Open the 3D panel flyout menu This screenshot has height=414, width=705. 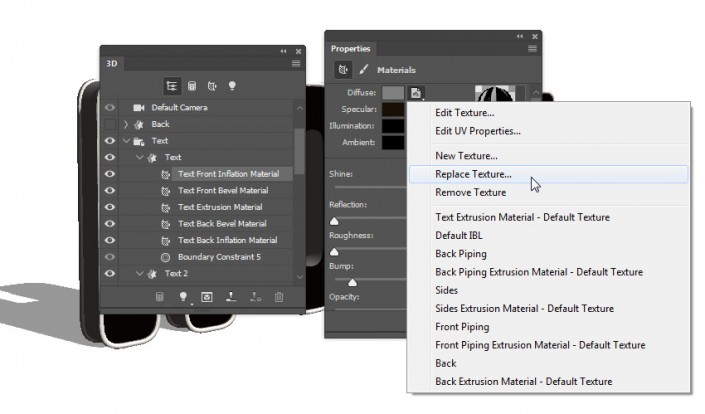296,63
